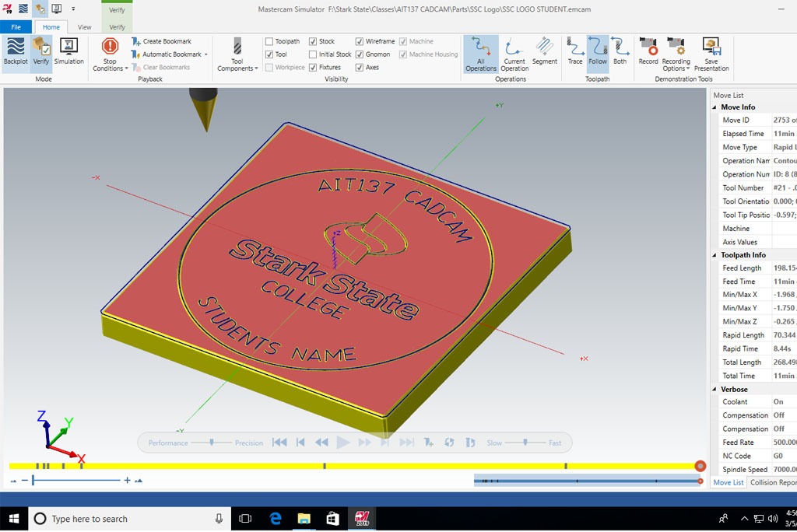Click timeline zoom slider handle
This screenshot has height=532, width=797.
(33, 480)
